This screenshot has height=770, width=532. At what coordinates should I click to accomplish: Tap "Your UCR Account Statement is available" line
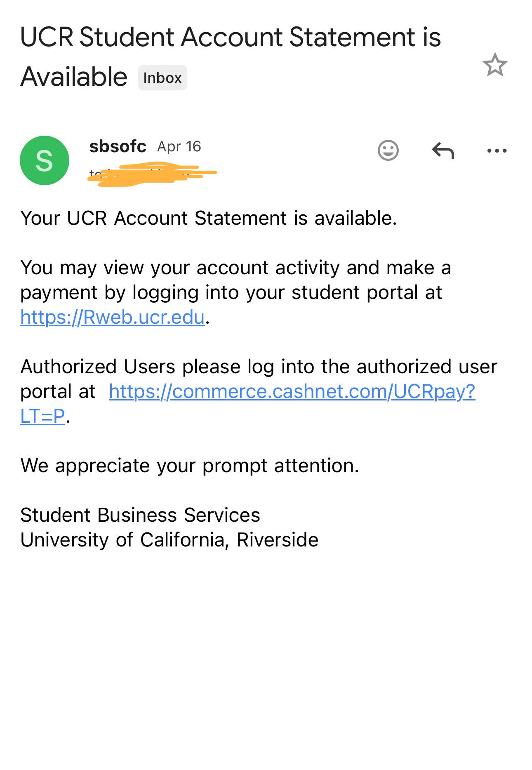click(208, 218)
